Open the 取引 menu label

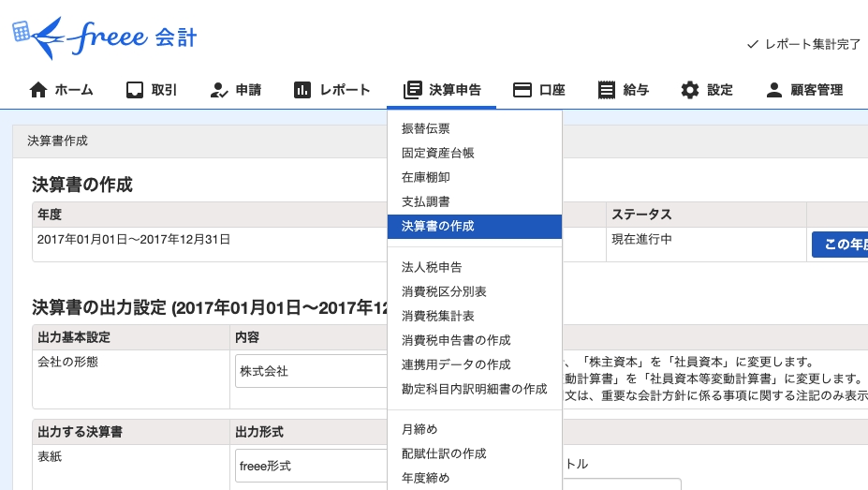164,90
